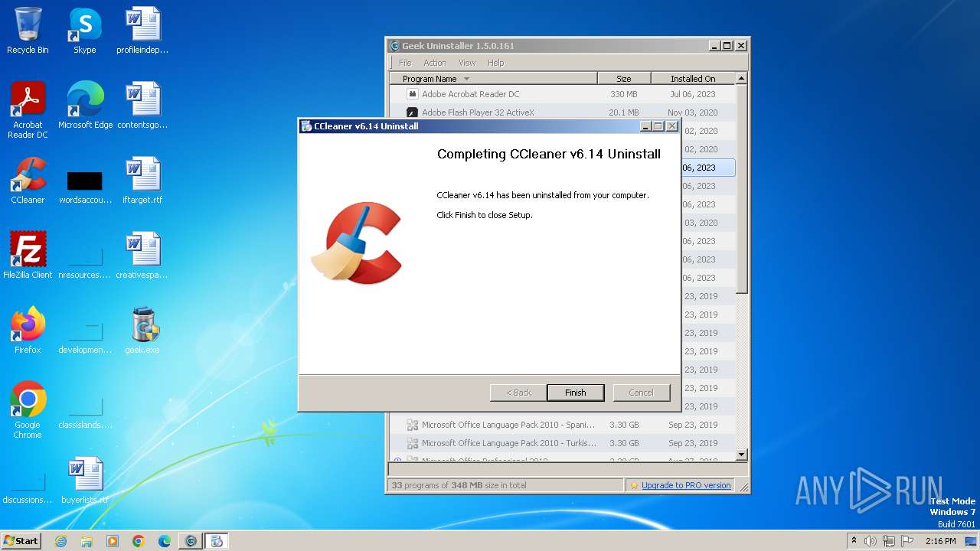Screen dimensions: 980x551
Task: Select Adobe Flash Player 32 ActiveX row
Action: pos(563,112)
